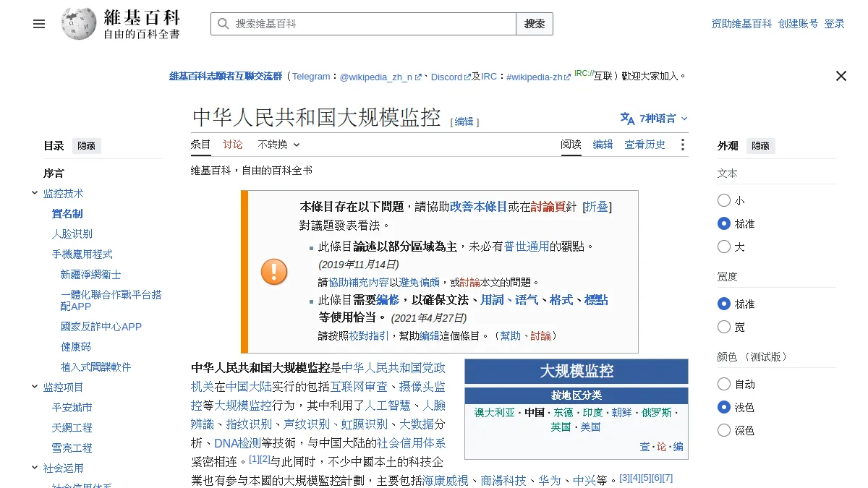Screen dimensions: 868x488
Task: Switch to the 讨论 tab
Action: [x=233, y=145]
